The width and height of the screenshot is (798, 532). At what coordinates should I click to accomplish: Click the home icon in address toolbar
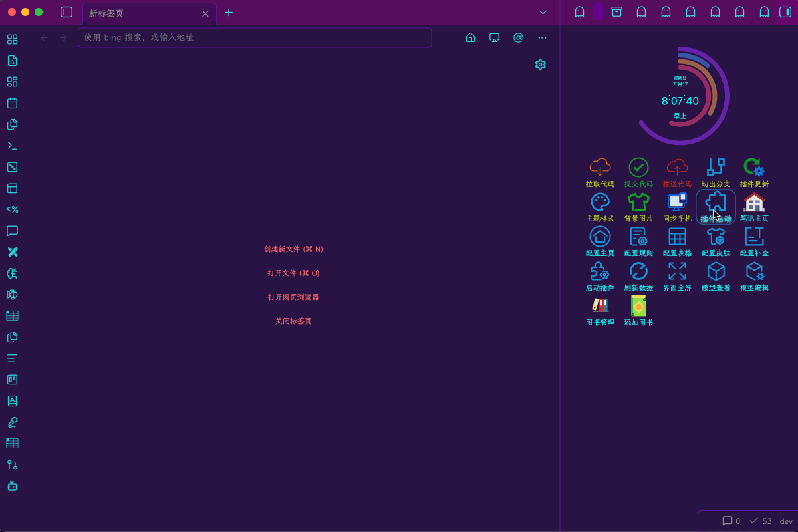471,37
